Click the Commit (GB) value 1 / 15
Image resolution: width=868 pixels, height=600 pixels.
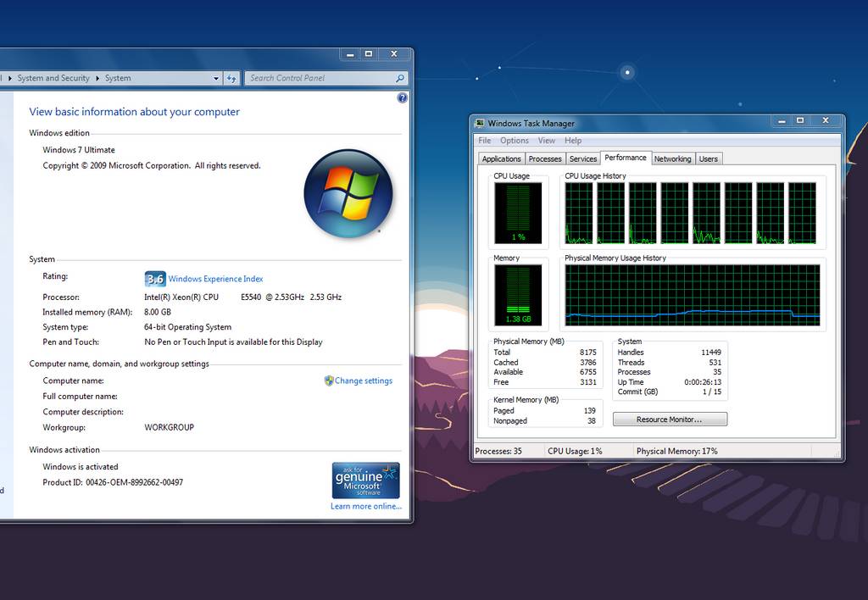pos(712,392)
